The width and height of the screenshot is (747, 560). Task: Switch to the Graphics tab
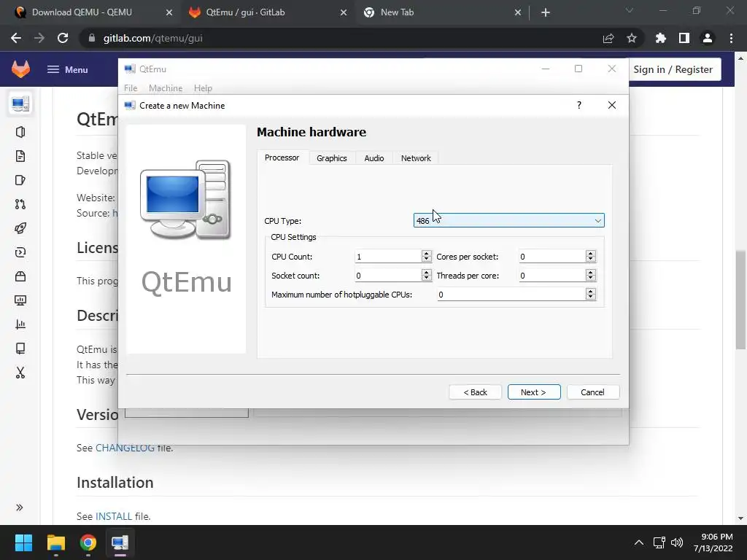click(332, 158)
